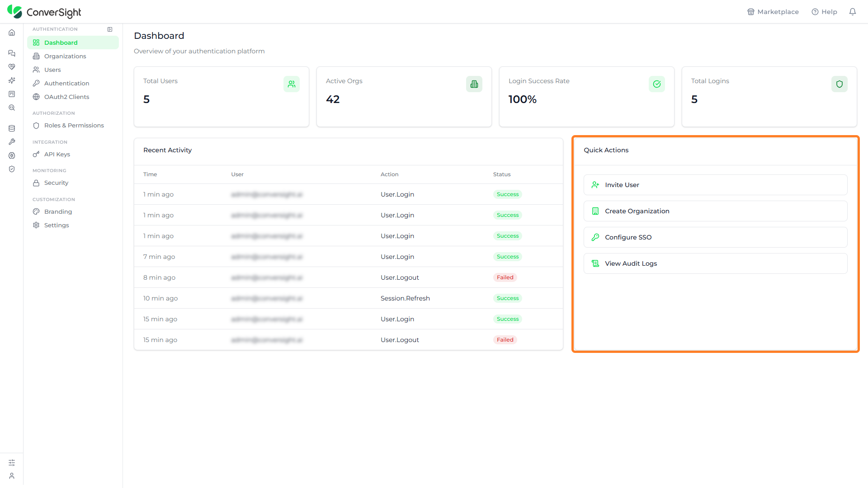Image resolution: width=868 pixels, height=488 pixels.
Task: Open the database icon in left rail
Action: [x=12, y=128]
